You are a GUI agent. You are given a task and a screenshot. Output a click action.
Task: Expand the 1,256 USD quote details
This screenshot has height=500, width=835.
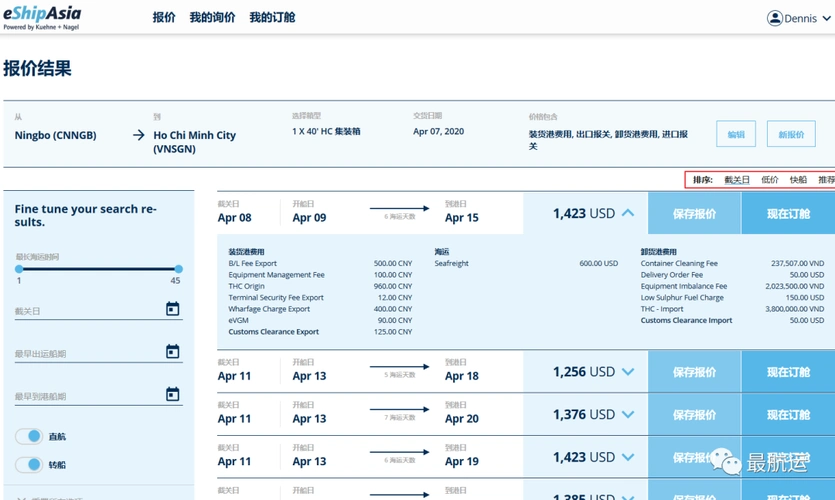click(x=628, y=372)
